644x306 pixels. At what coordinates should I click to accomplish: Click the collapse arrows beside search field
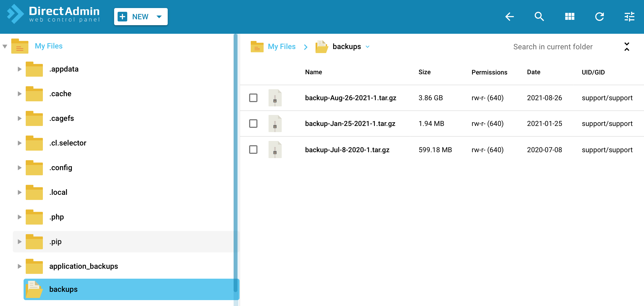pyautogui.click(x=627, y=47)
